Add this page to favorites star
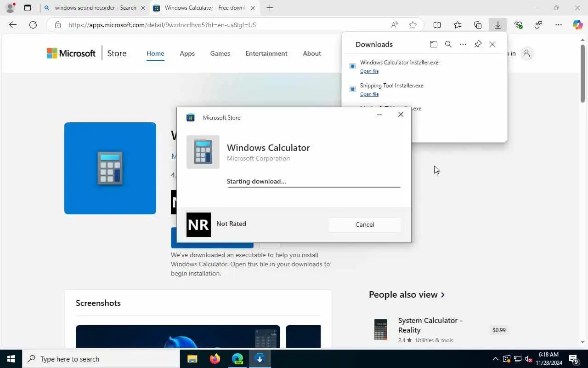The height and width of the screenshot is (368, 588). 413,25
